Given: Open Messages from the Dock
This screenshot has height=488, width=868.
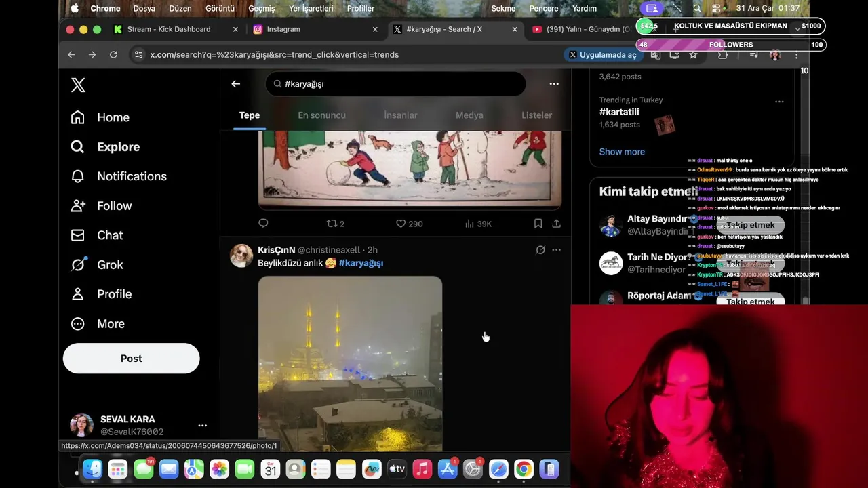Looking at the screenshot, I should (x=143, y=469).
